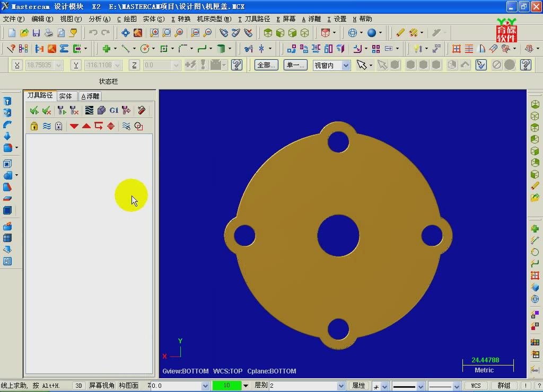
Task: Open the 帮助 help menu
Action: 362,19
